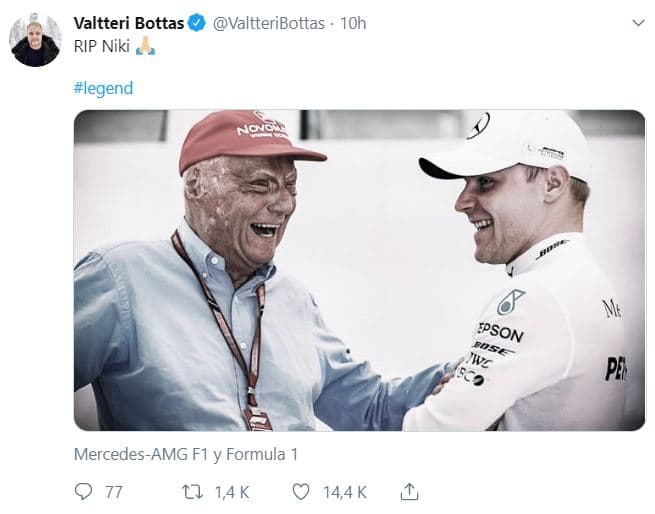Like the tweet with the heart icon

pos(301,491)
